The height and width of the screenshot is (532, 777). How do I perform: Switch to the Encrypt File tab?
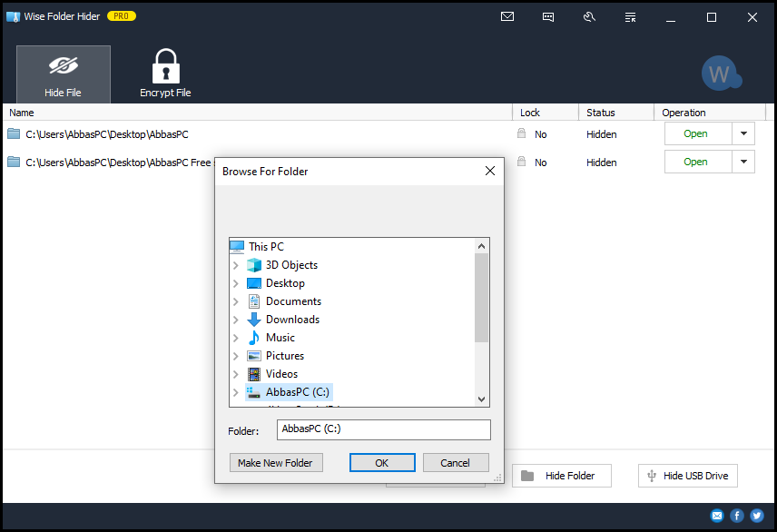click(x=165, y=74)
